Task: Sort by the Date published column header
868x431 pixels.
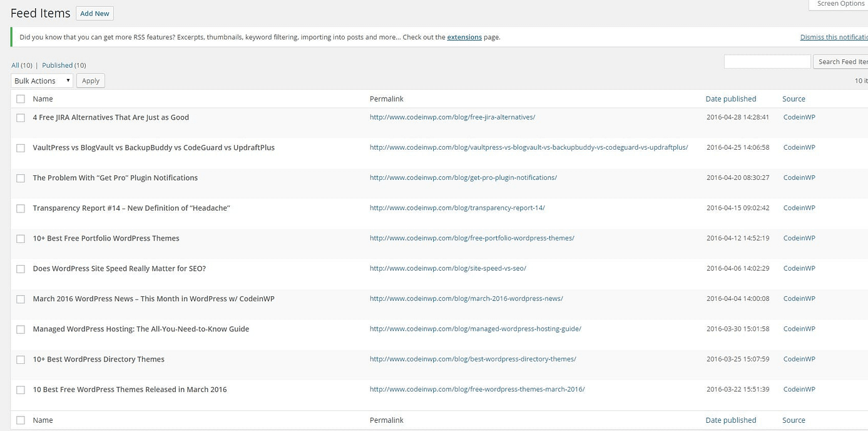Action: point(730,99)
